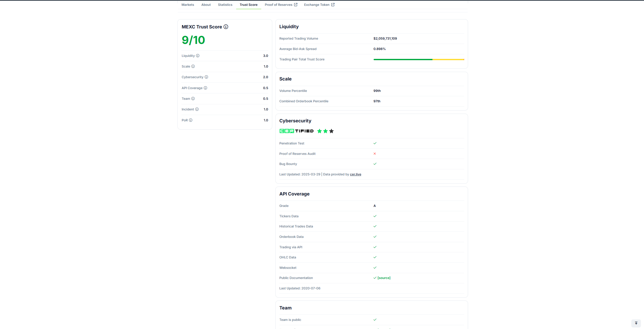Screen dimensions: 644x329
Task: Click the external link icon on Proof of Reserves
Action: click(x=296, y=5)
